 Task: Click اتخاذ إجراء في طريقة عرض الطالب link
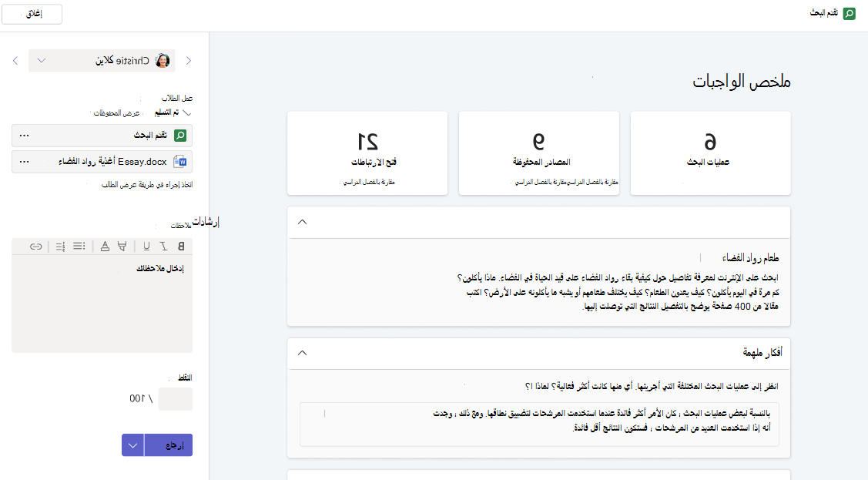click(x=146, y=185)
